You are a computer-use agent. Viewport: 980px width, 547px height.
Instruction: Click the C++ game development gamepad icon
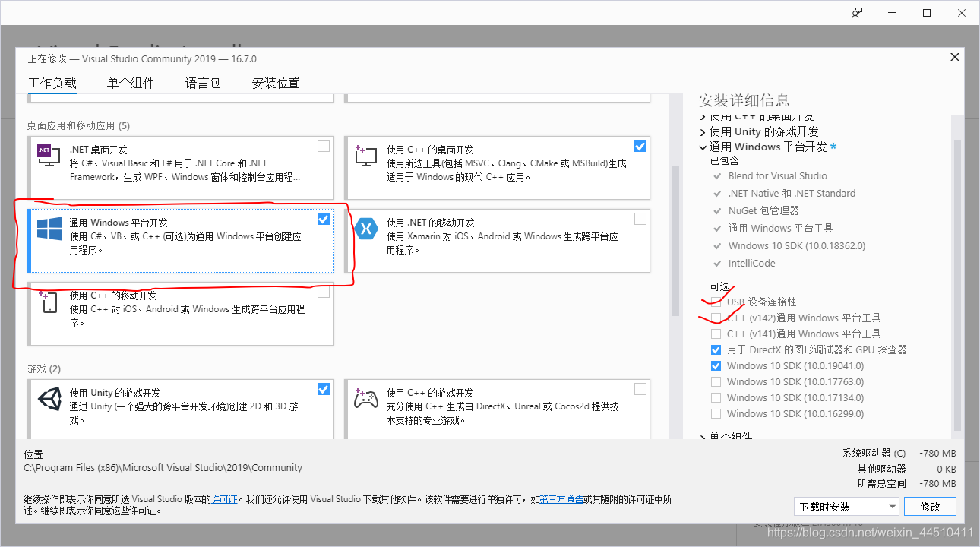pos(365,398)
